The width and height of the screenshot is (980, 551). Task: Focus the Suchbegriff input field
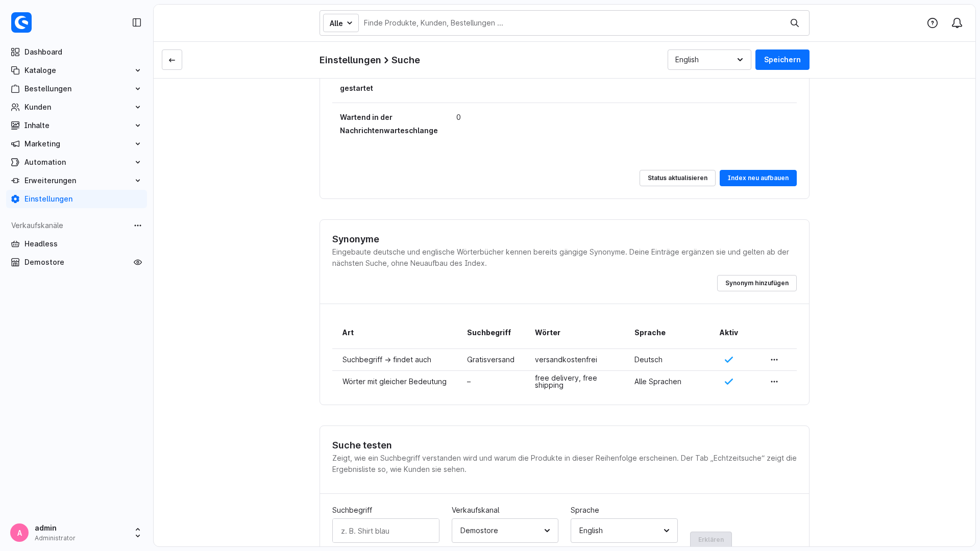click(x=386, y=531)
